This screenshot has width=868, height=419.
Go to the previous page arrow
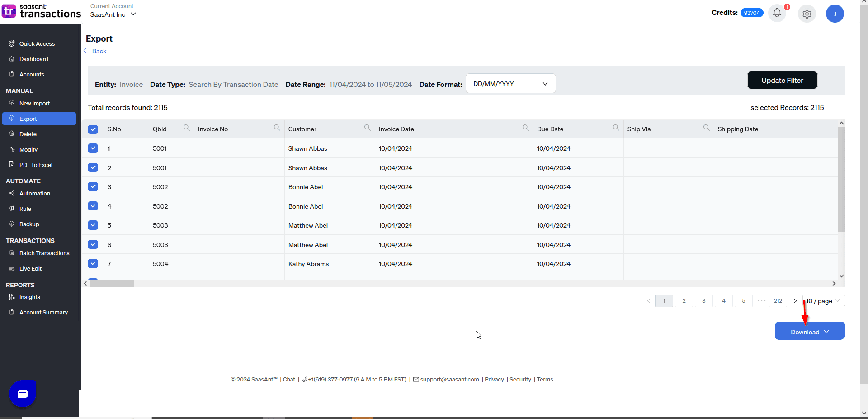tap(649, 301)
